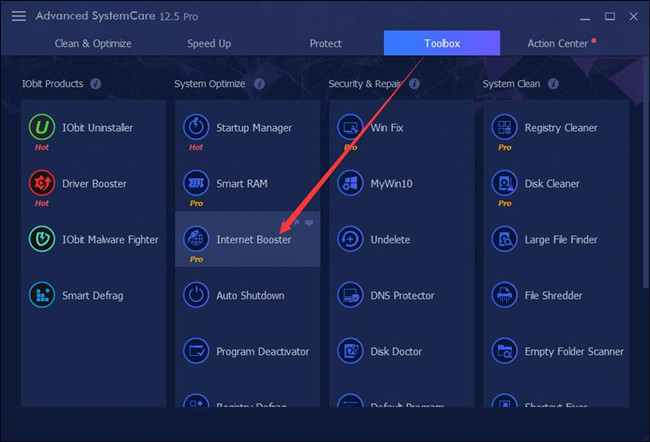This screenshot has height=442, width=650.
Task: Click the IObit Uninstaller icon
Action: pos(42,127)
